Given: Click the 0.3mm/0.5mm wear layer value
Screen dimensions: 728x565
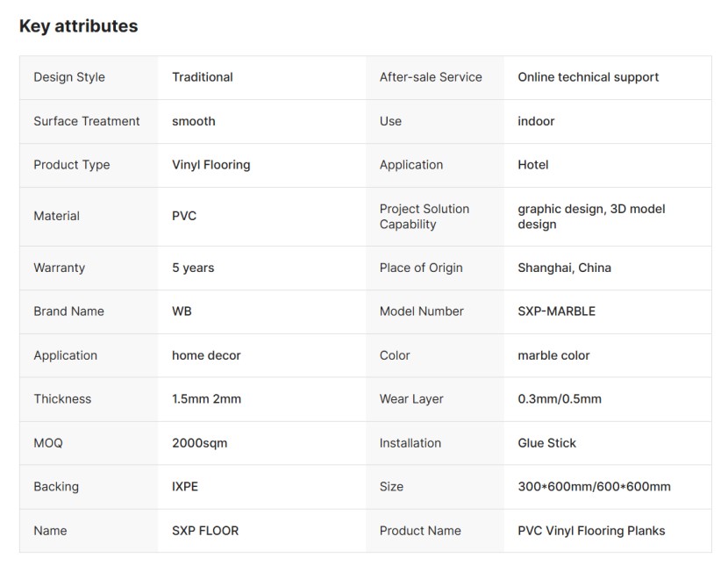Looking at the screenshot, I should [560, 399].
